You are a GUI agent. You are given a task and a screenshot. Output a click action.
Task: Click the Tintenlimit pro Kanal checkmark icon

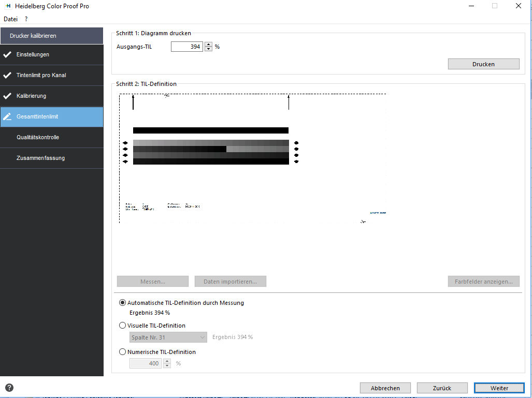7,75
